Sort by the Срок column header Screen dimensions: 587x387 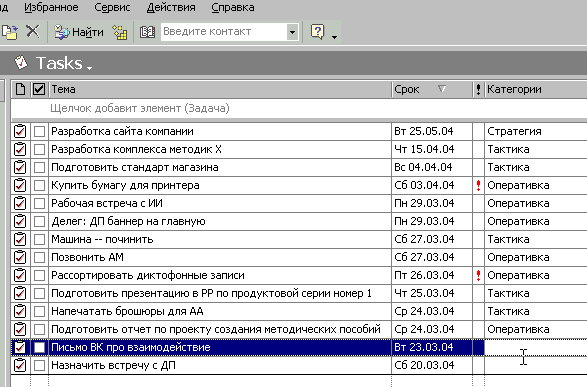point(432,89)
